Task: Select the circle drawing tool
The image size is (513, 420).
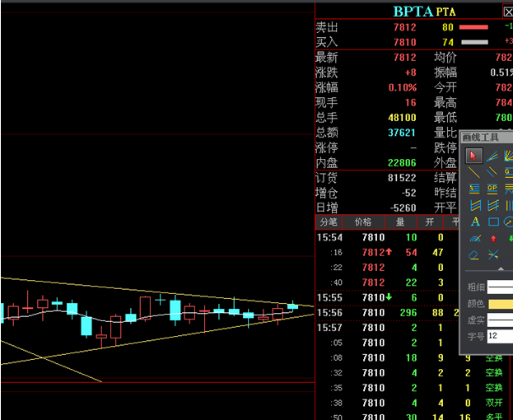Action: [509, 222]
